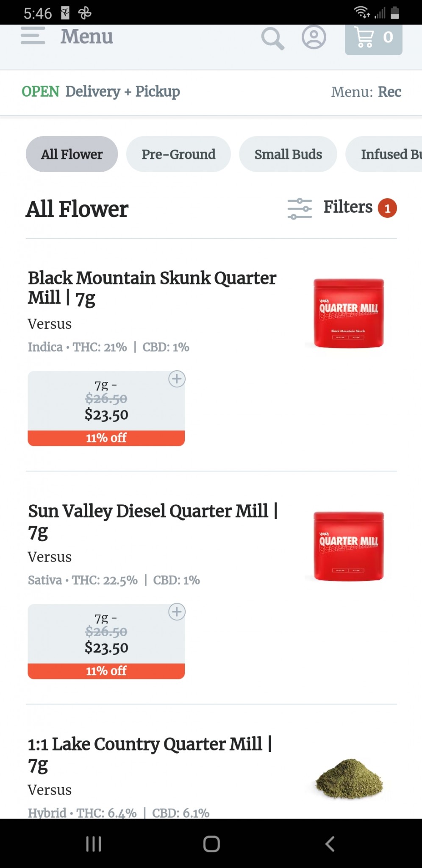Image resolution: width=422 pixels, height=868 pixels.
Task: Add Sun Valley Diesel 7g with plus icon
Action: tap(177, 612)
